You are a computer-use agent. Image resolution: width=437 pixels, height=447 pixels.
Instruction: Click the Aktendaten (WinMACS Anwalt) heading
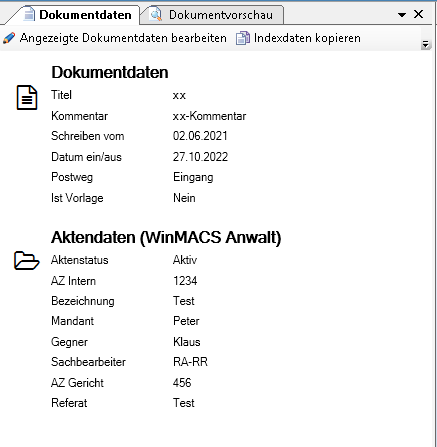[x=166, y=238]
